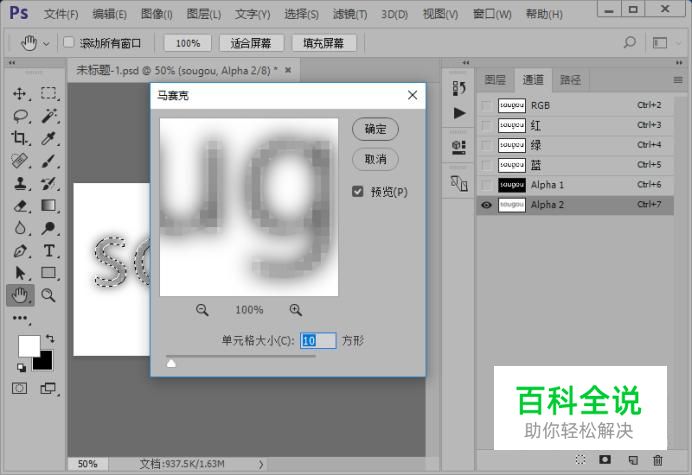Hide the Alpha 2 channel eye

pos(486,205)
